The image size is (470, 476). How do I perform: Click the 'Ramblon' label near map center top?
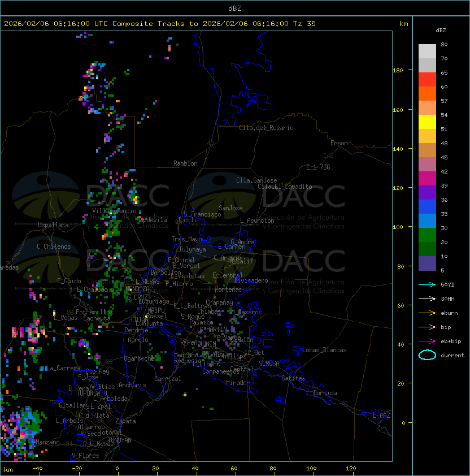pyautogui.click(x=185, y=163)
